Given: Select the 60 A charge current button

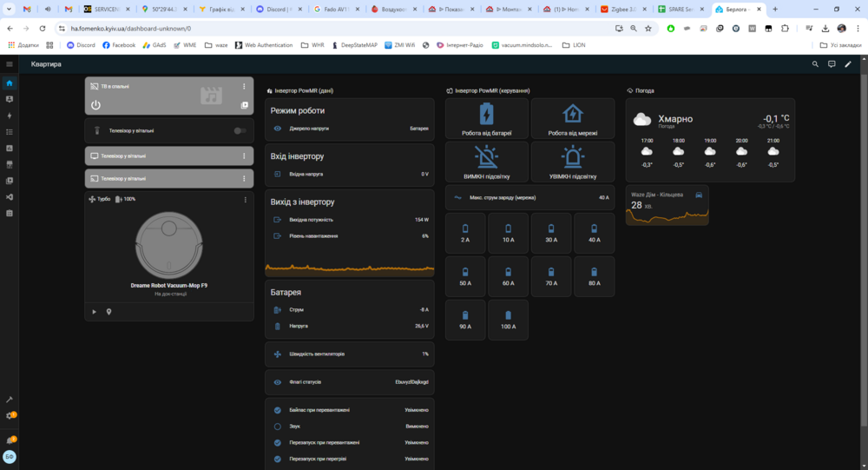Looking at the screenshot, I should pos(509,276).
